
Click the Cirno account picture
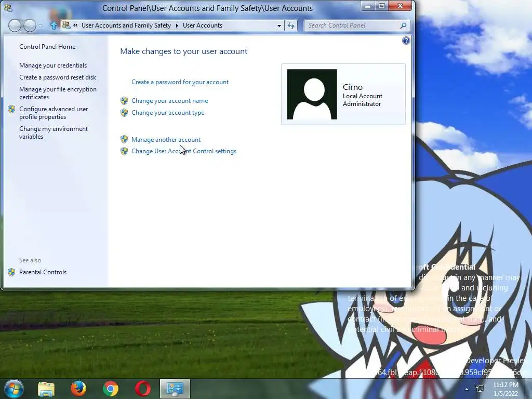click(312, 95)
